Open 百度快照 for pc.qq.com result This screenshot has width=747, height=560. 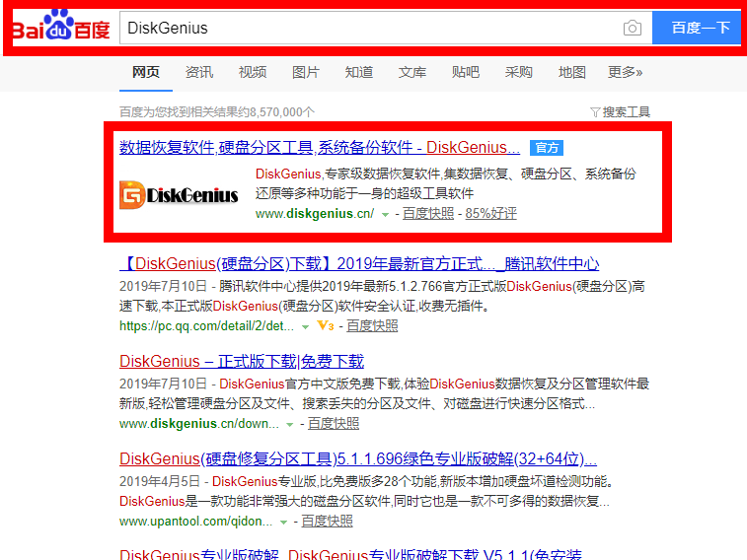pos(372,326)
